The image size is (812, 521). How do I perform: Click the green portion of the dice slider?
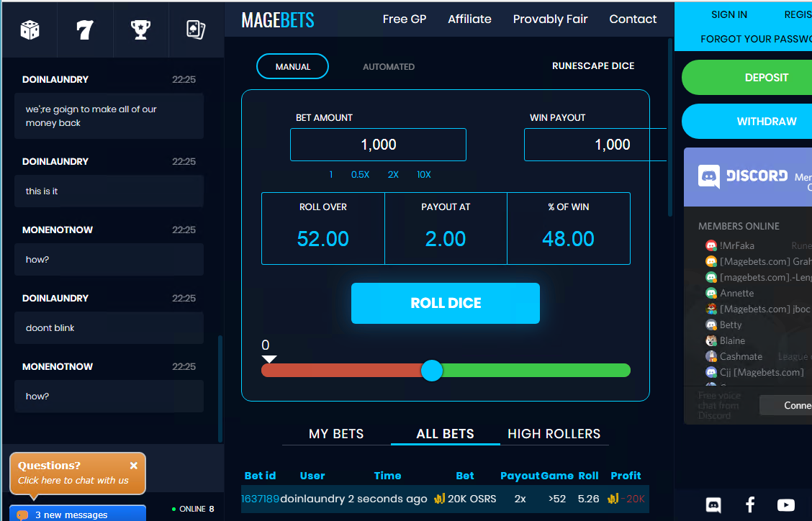click(x=536, y=371)
